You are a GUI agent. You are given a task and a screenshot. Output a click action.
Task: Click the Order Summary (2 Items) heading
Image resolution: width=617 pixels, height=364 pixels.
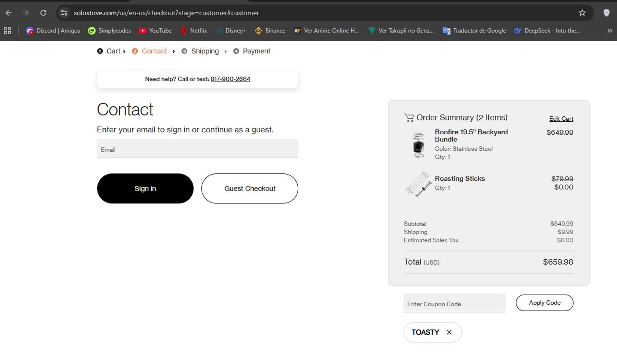(462, 117)
